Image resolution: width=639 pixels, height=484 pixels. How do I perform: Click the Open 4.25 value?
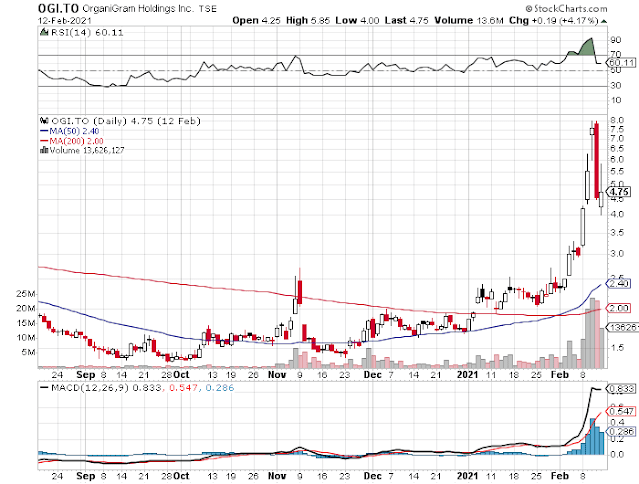pyautogui.click(x=256, y=20)
